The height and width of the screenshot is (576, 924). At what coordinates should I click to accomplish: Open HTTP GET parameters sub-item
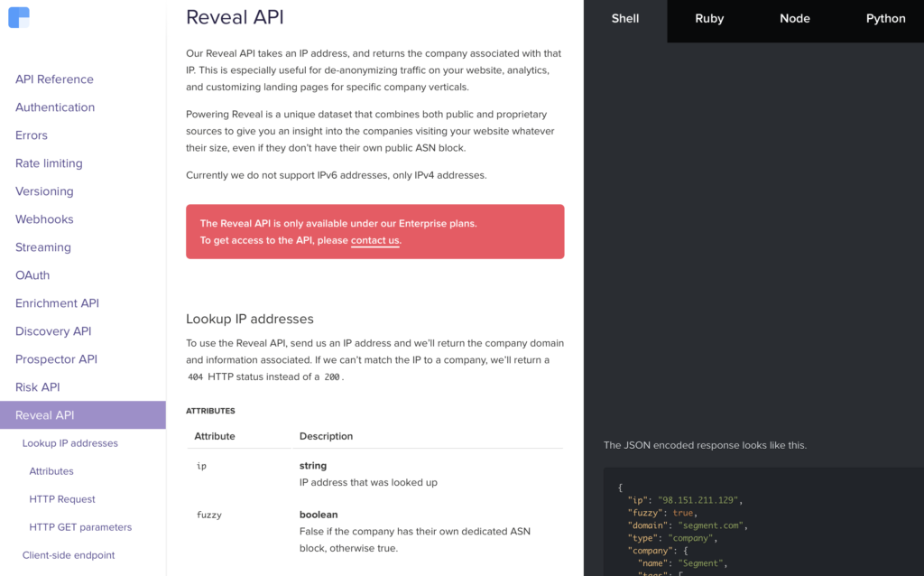point(80,527)
